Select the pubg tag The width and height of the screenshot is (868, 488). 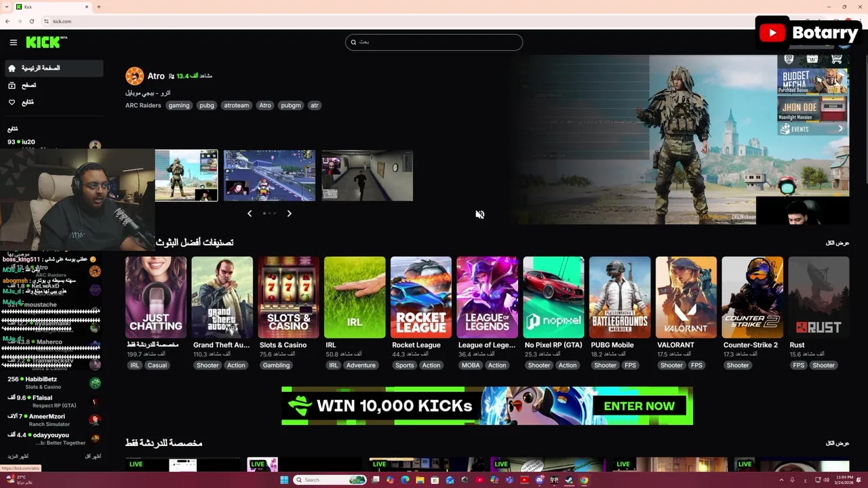pos(207,105)
